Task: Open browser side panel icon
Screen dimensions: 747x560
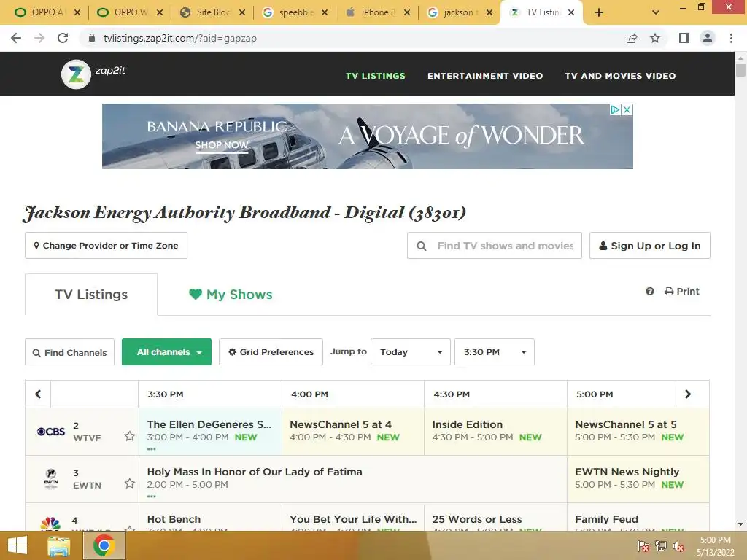Action: [x=684, y=38]
